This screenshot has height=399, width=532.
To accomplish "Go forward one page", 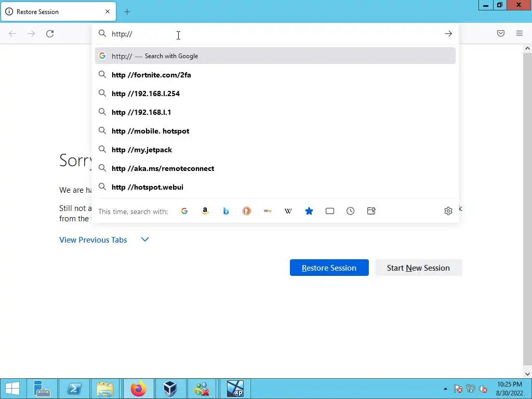I will click(x=31, y=34).
